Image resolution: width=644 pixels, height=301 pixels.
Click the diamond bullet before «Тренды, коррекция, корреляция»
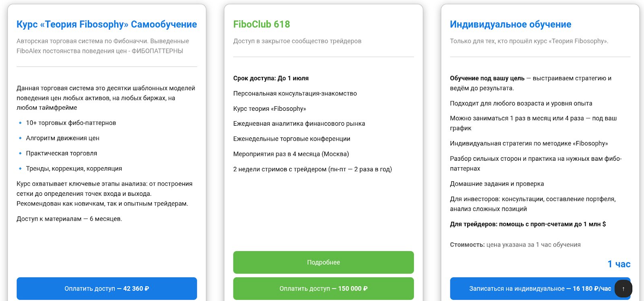pyautogui.click(x=20, y=168)
